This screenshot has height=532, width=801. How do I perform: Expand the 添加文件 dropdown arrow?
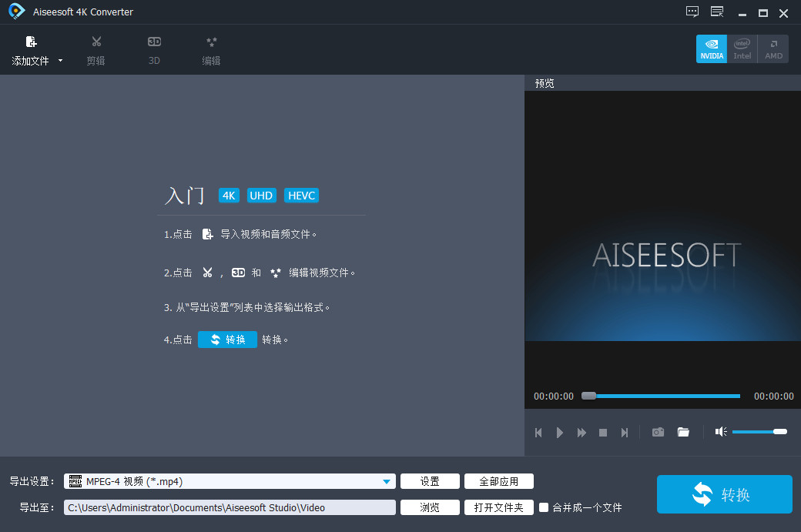pos(60,61)
